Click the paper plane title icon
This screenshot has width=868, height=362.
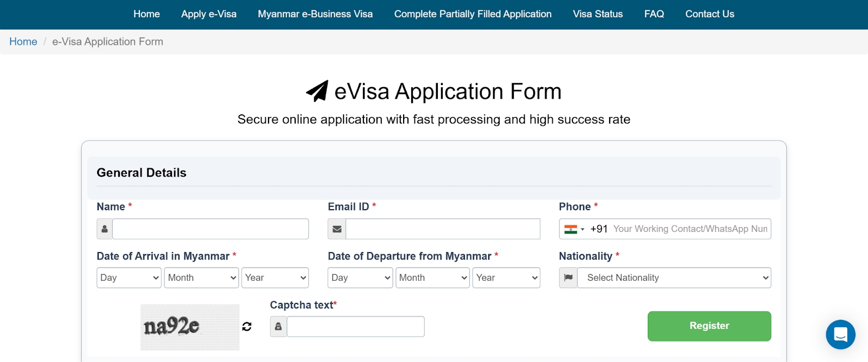[317, 91]
